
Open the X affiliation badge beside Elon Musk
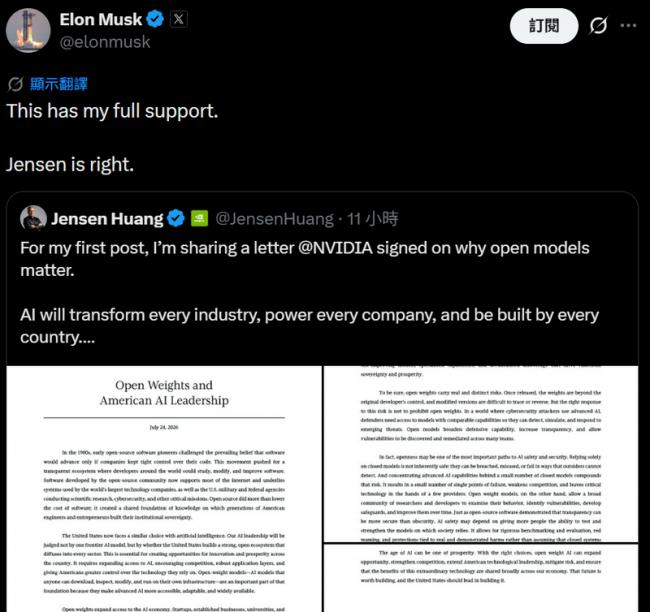tap(179, 19)
